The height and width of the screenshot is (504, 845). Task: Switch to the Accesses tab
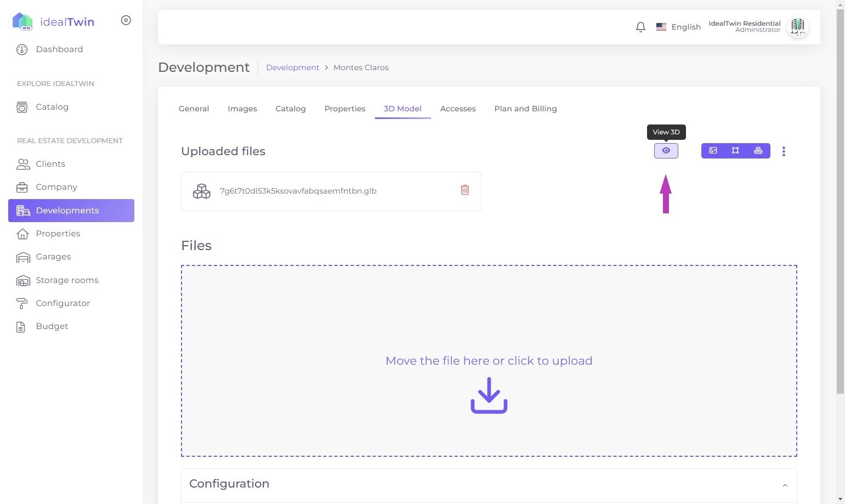[x=457, y=109]
